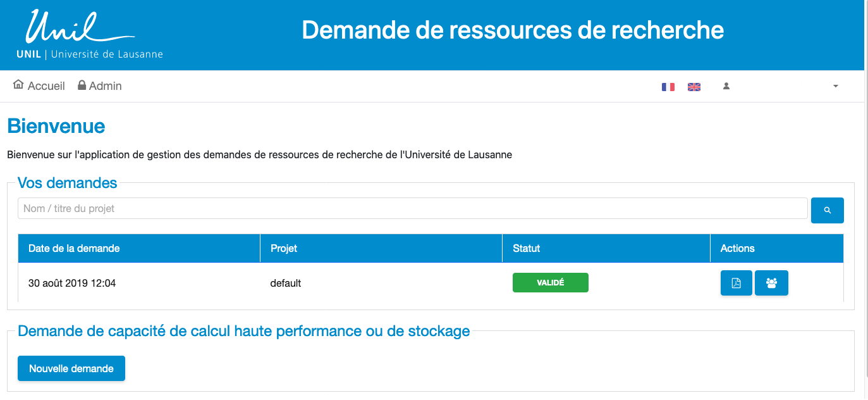
Task: Select the default project cell
Action: (286, 283)
